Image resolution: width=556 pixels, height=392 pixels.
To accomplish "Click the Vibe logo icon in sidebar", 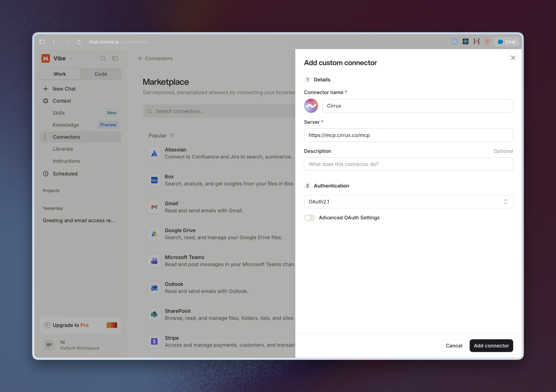I will pos(46,58).
